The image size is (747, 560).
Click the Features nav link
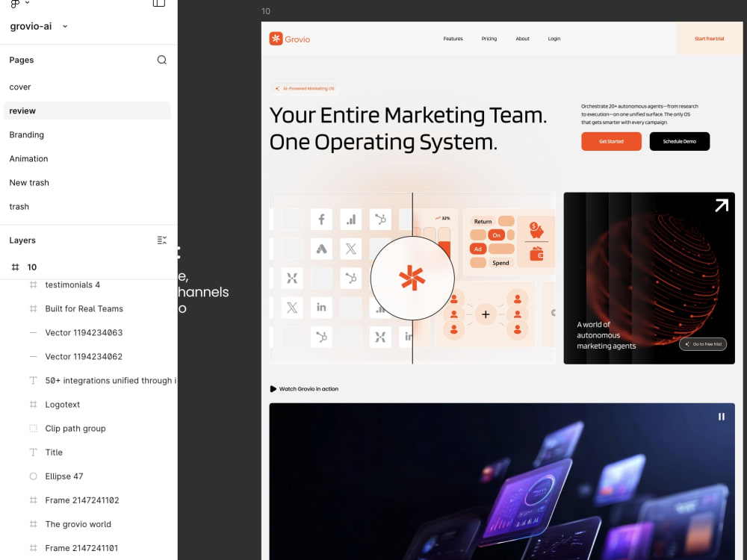(453, 39)
